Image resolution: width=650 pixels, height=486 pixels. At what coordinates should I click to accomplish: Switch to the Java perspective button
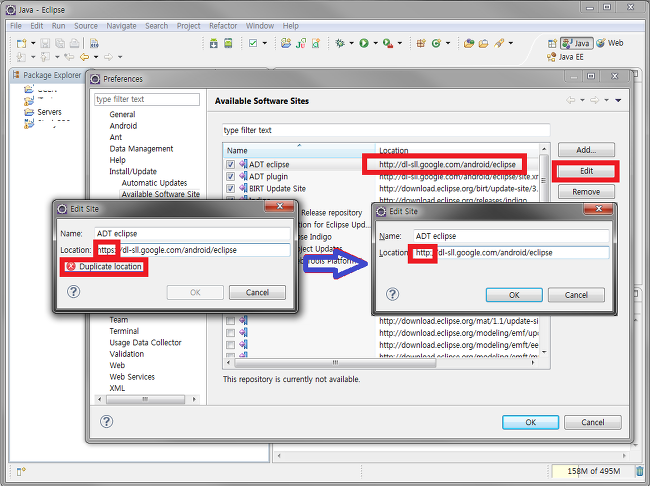tap(576, 43)
